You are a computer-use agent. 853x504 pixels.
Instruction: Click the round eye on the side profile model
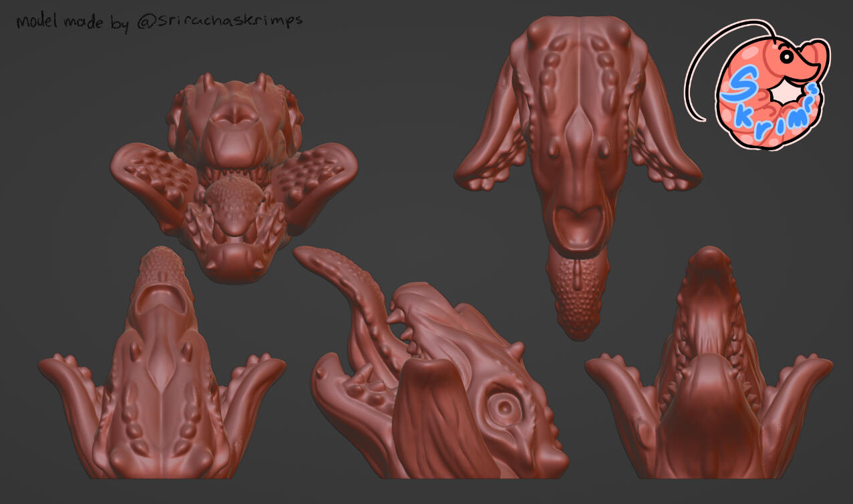pyautogui.click(x=504, y=407)
